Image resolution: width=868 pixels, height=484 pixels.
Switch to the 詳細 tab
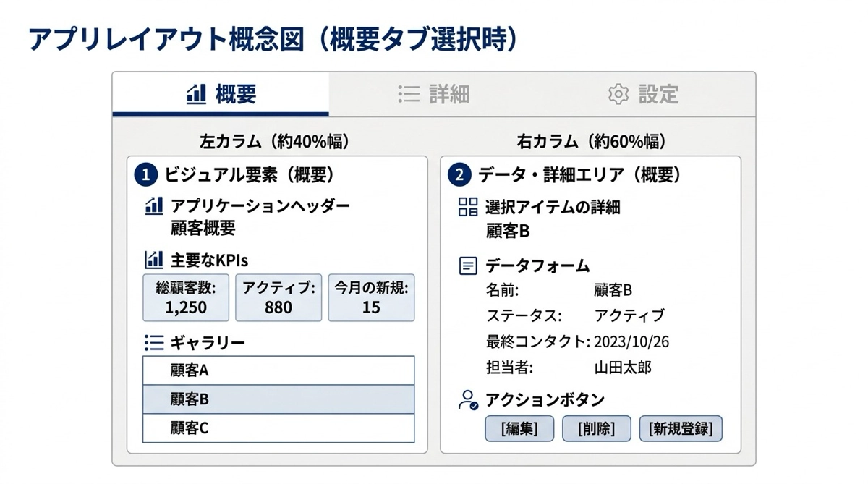434,94
